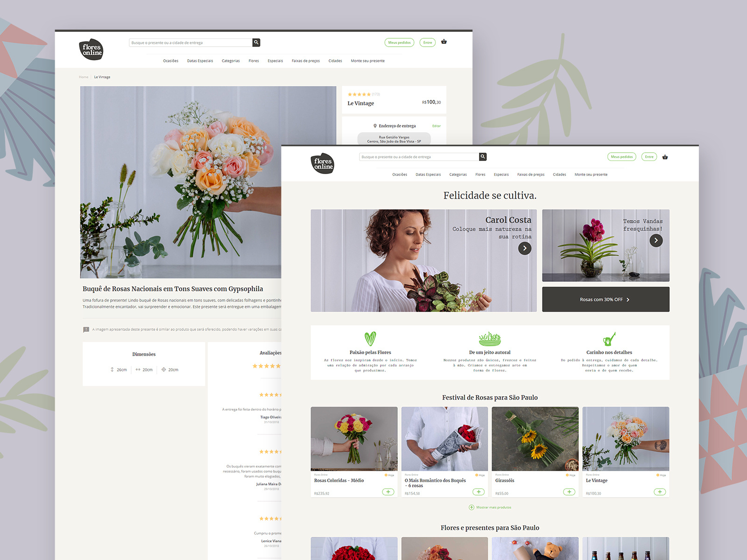The width and height of the screenshot is (747, 560).
Task: Click the Temos Vandas fresquinhas arrow
Action: click(x=656, y=240)
